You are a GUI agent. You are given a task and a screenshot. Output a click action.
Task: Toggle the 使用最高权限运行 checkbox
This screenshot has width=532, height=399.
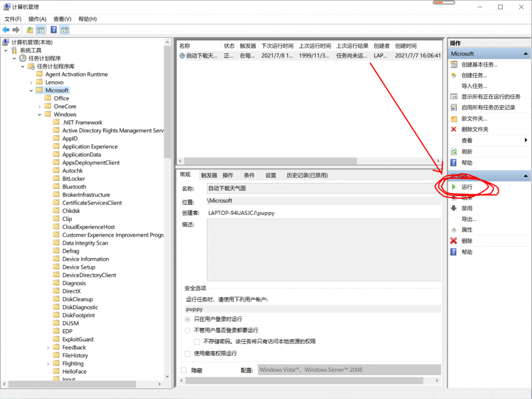(188, 353)
